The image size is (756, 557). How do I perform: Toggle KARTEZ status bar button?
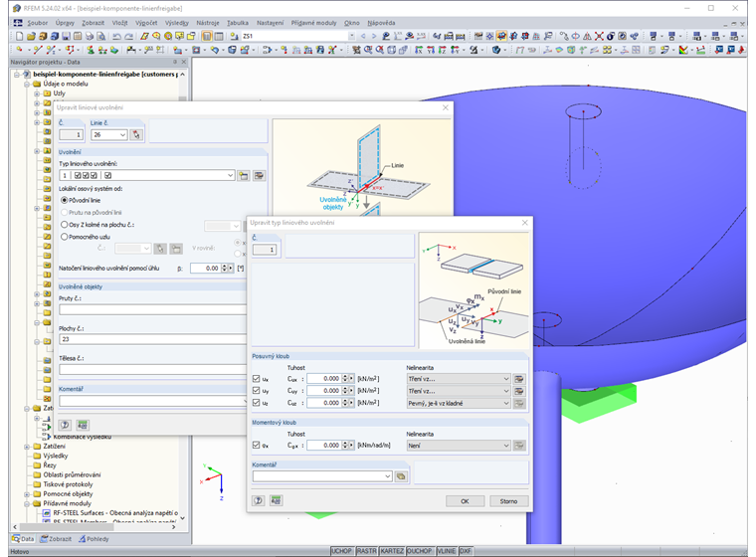(392, 551)
